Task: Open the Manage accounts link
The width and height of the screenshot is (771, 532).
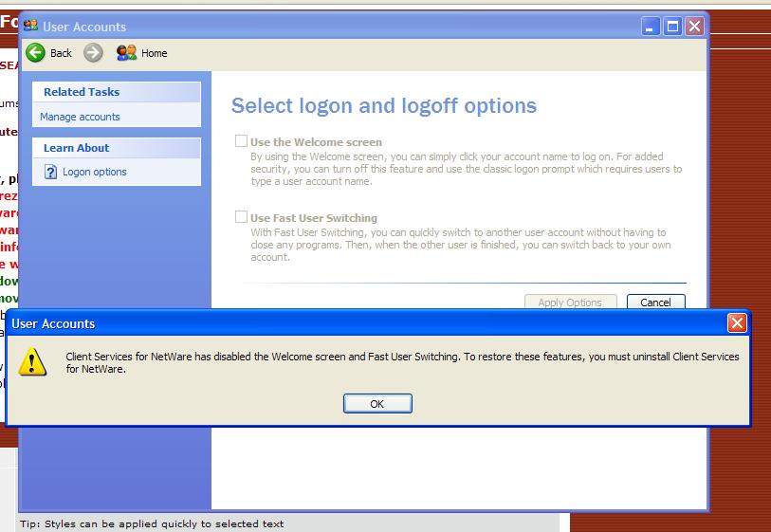Action: [80, 117]
